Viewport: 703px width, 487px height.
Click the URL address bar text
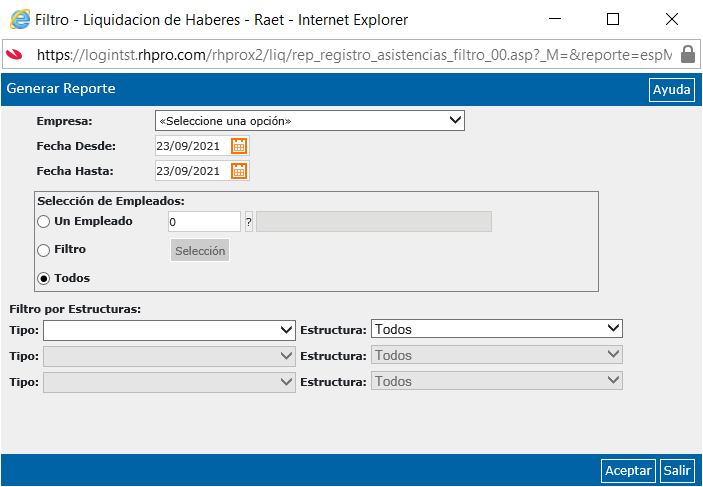354,55
